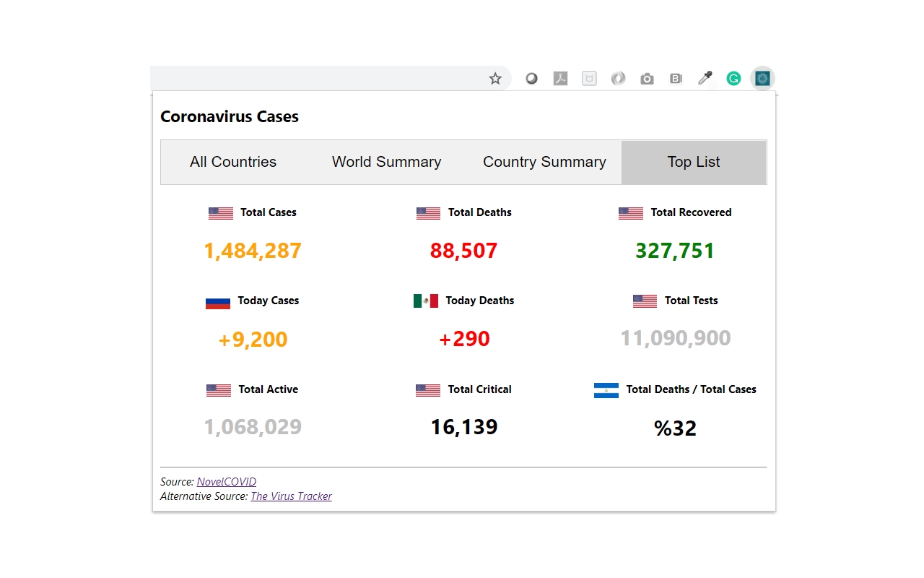Click the gray 11,090,900 tests number

pos(676,338)
